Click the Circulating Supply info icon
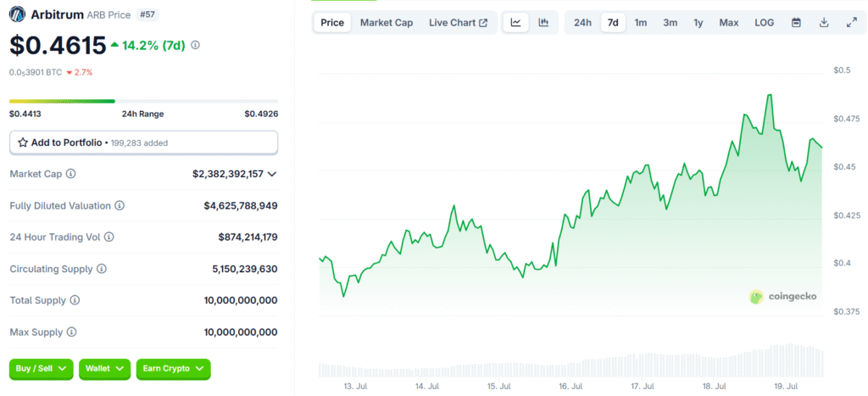 (x=102, y=269)
